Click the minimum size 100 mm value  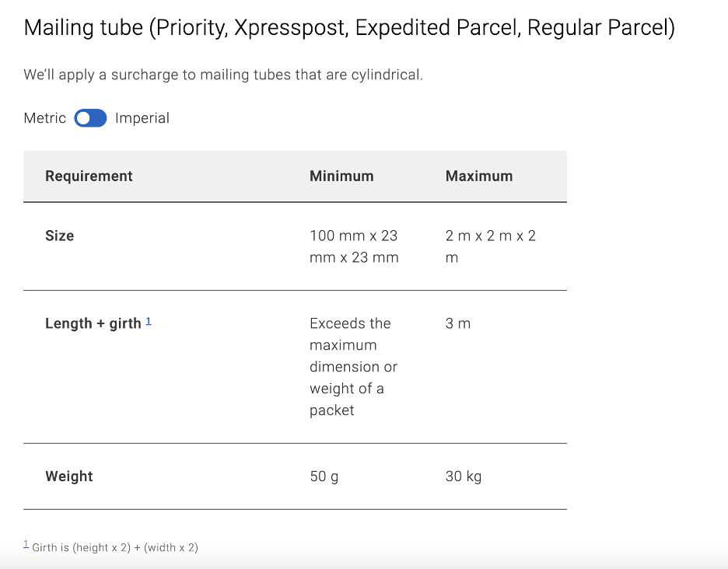pyautogui.click(x=354, y=246)
